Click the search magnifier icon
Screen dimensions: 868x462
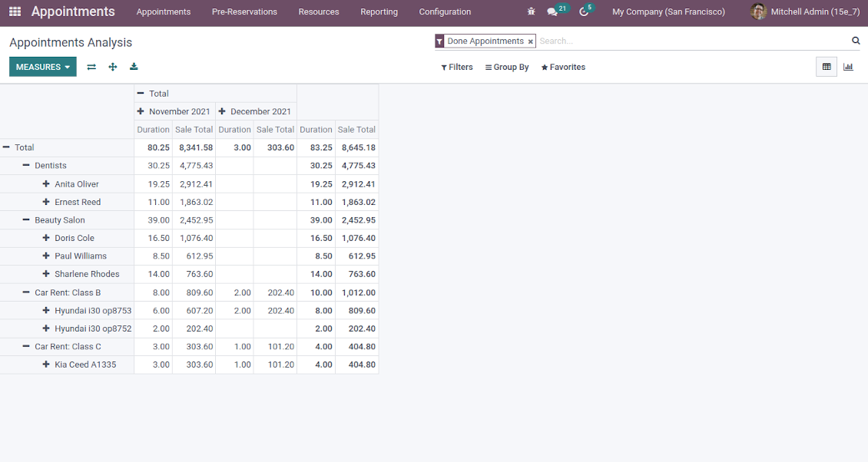tap(856, 41)
